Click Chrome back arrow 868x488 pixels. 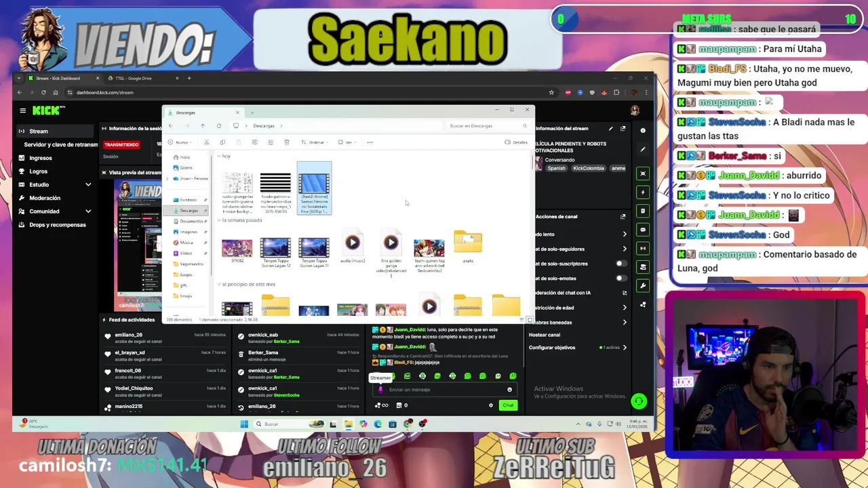[x=20, y=92]
